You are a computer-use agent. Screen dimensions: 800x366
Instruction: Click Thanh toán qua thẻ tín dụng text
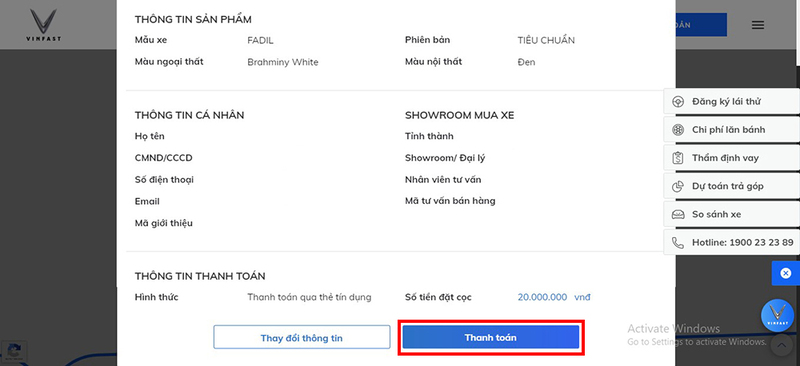(309, 297)
